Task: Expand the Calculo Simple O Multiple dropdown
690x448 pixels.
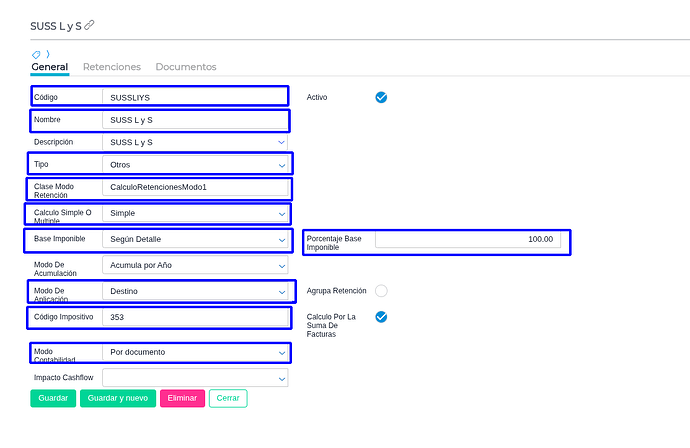Action: pyautogui.click(x=195, y=213)
